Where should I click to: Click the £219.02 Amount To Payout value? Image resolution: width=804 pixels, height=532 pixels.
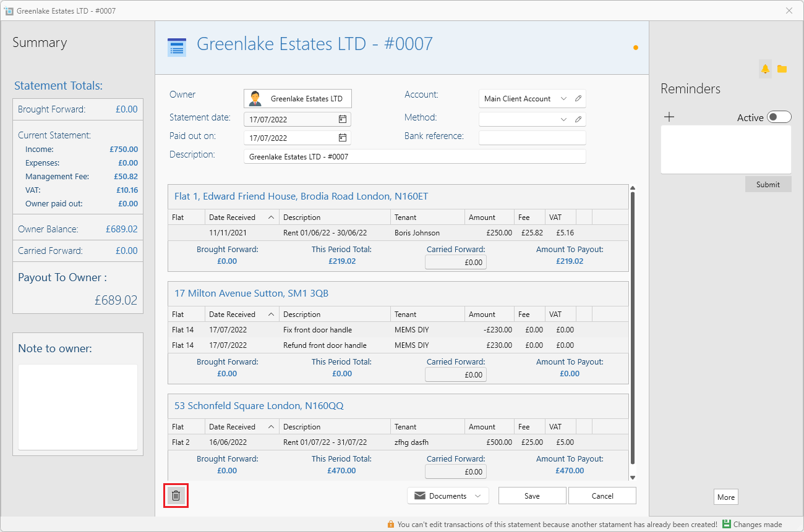[570, 261]
